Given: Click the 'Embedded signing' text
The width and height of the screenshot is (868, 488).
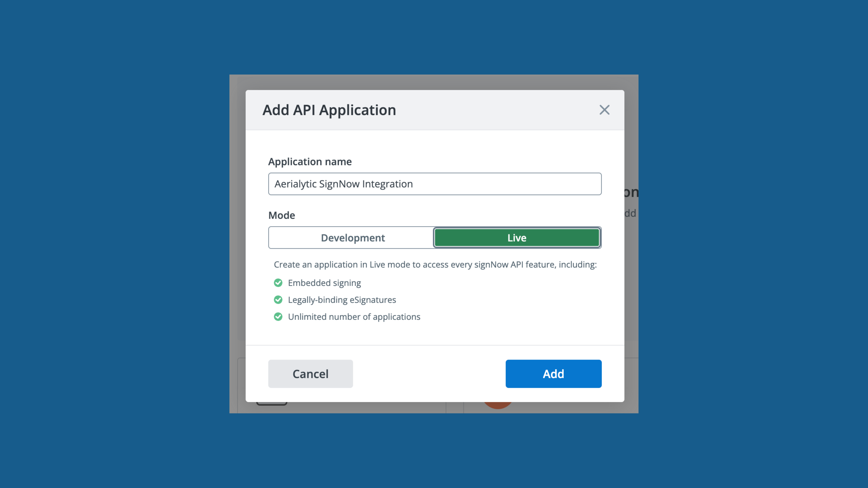Looking at the screenshot, I should point(324,283).
